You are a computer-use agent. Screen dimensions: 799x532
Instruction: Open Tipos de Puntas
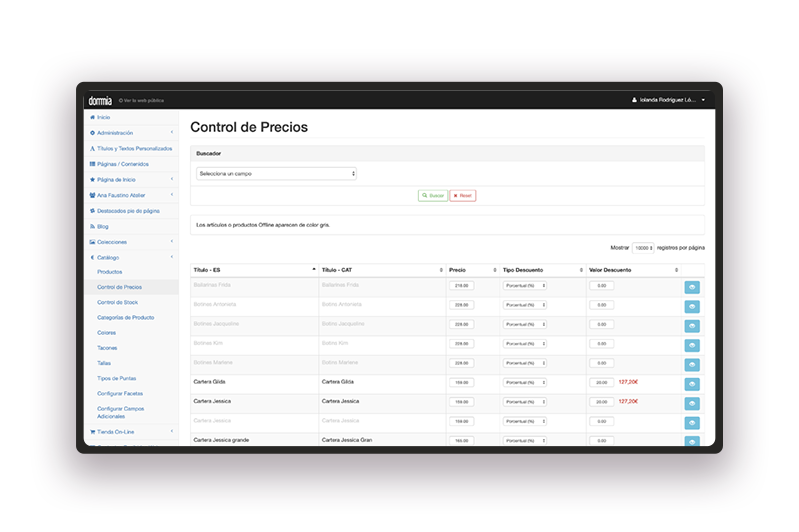(x=116, y=378)
